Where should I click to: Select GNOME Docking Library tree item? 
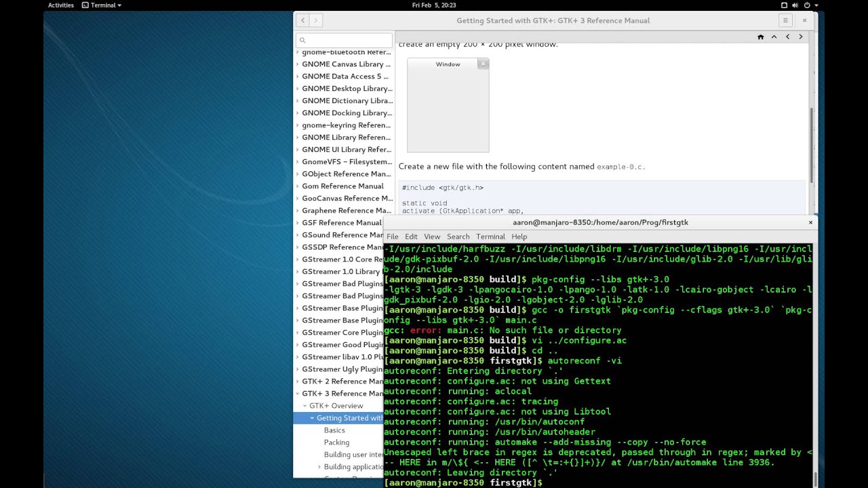coord(347,113)
